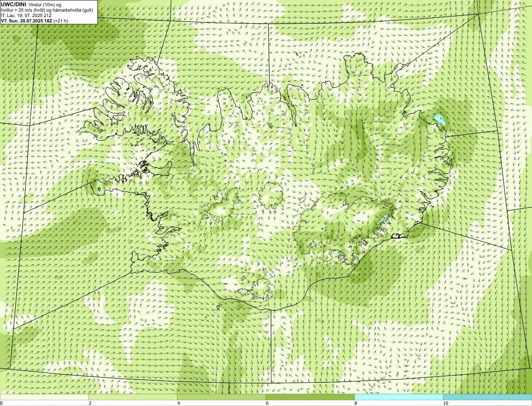Viewport: 532px width, 406px height.
Task: Select the 4–6 m/s green legend color
Action: [222, 397]
